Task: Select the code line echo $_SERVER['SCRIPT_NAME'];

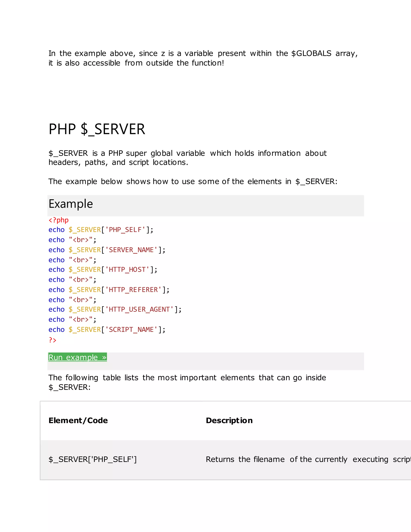Action: tap(107, 330)
